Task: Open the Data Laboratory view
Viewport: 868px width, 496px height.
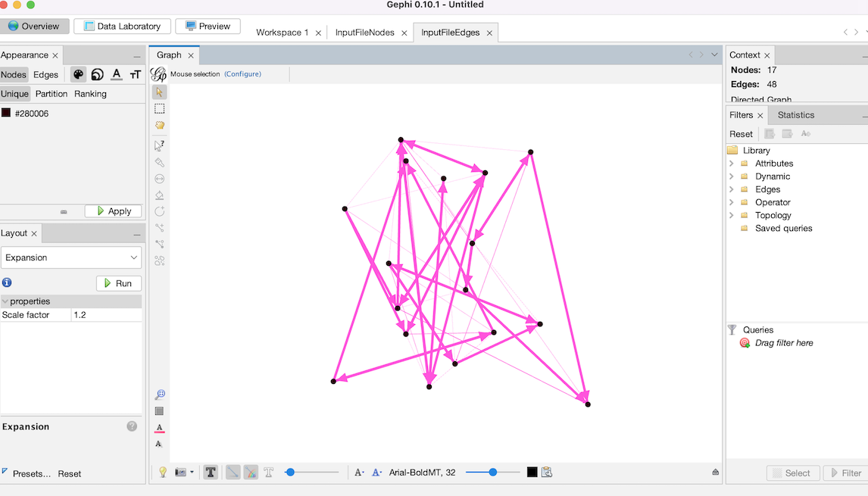Action: (122, 26)
